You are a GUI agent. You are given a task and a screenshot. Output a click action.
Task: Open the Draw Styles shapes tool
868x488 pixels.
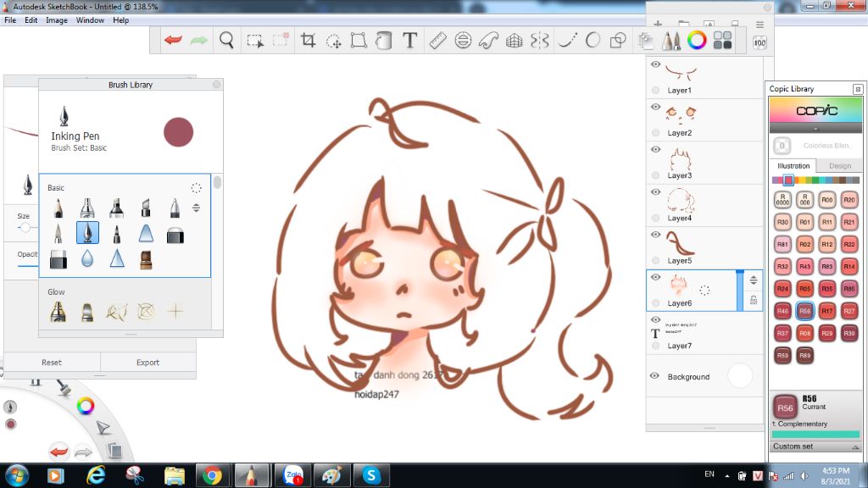617,41
